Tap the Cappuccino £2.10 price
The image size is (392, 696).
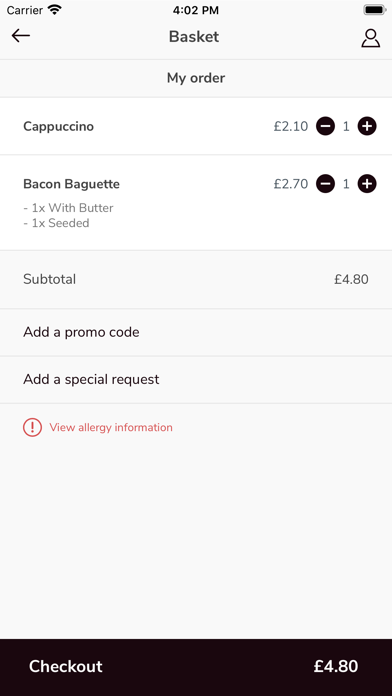click(x=291, y=127)
